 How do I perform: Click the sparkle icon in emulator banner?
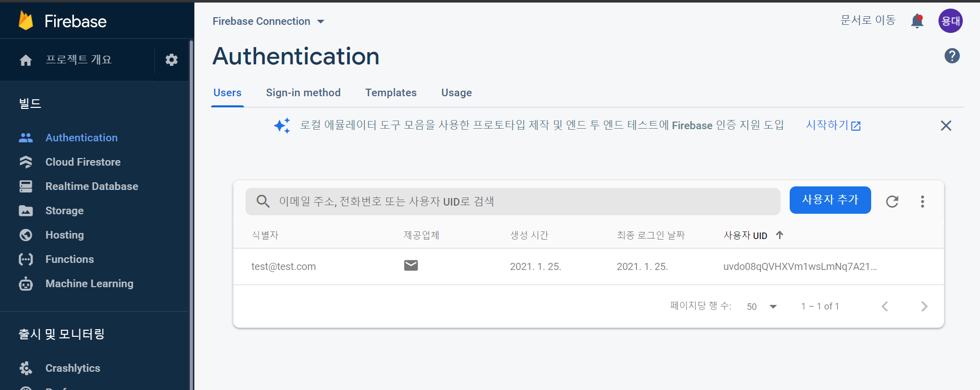(282, 125)
